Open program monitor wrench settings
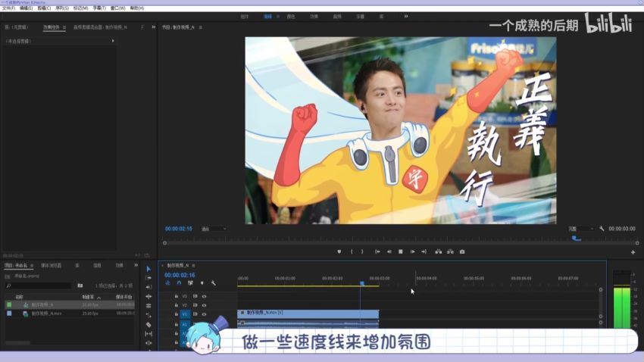This screenshot has width=644, height=362. click(602, 229)
